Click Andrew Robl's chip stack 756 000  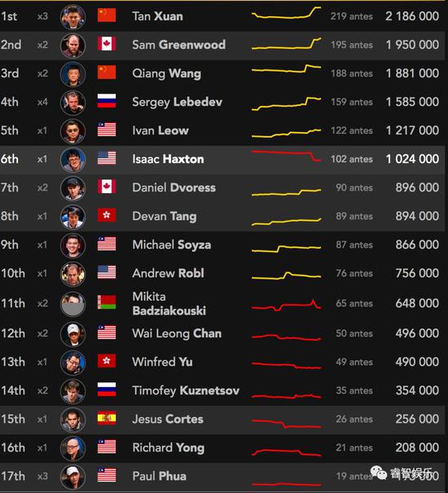[417, 273]
